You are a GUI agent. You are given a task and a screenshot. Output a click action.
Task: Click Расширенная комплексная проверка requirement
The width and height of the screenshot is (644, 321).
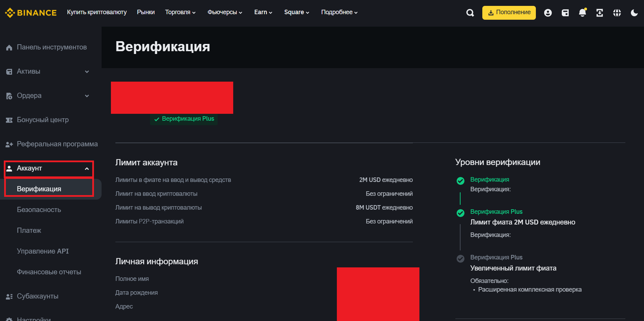point(530,290)
